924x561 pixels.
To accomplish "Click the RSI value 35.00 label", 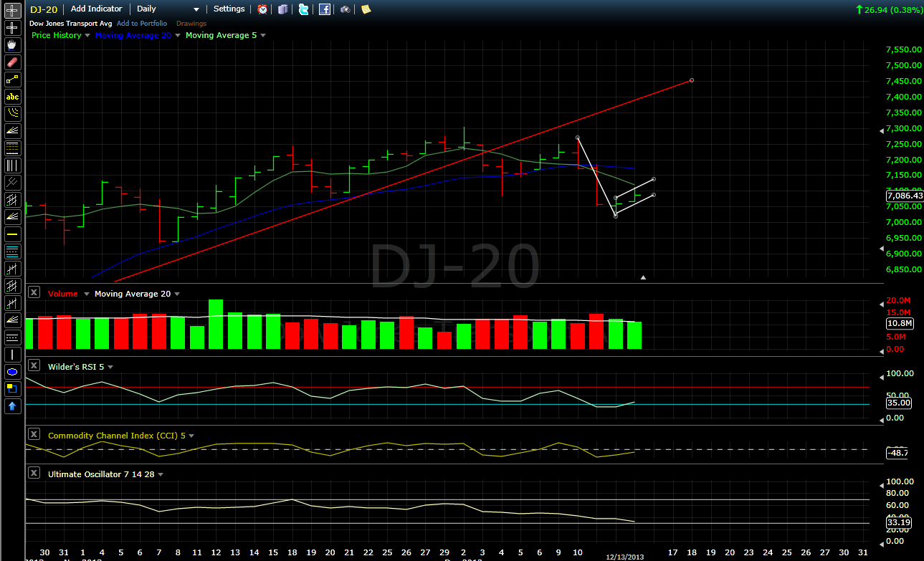I will 899,403.
